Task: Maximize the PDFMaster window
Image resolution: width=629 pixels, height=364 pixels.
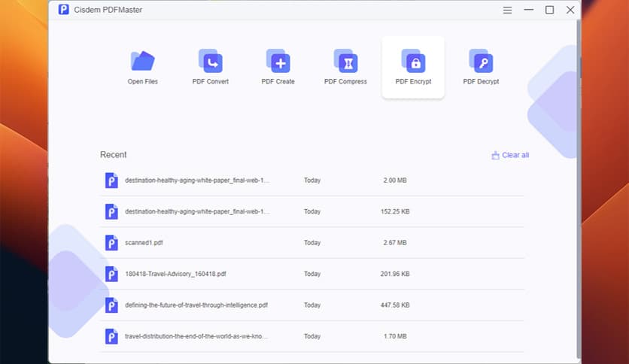Action: tap(549, 10)
